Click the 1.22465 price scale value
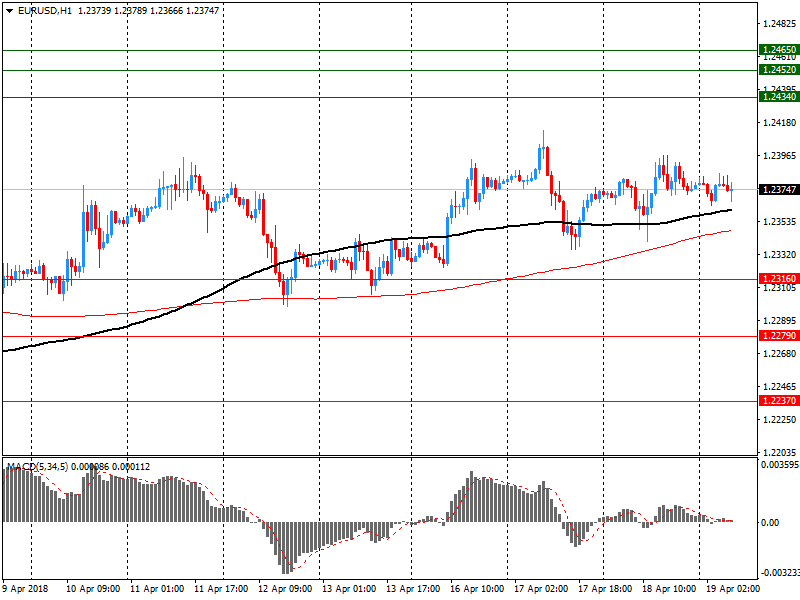This screenshot has width=800, height=600. tap(779, 387)
